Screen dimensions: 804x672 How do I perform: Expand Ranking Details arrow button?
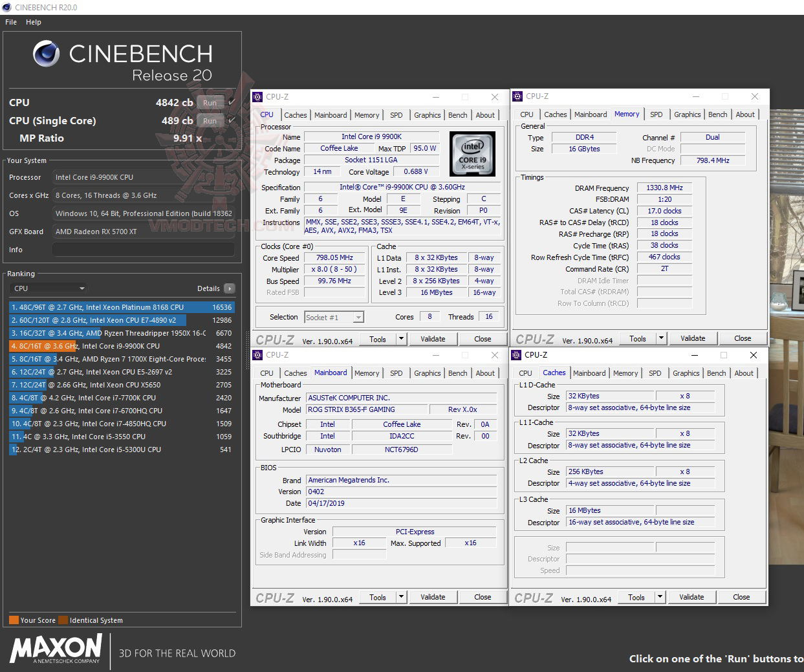230,288
